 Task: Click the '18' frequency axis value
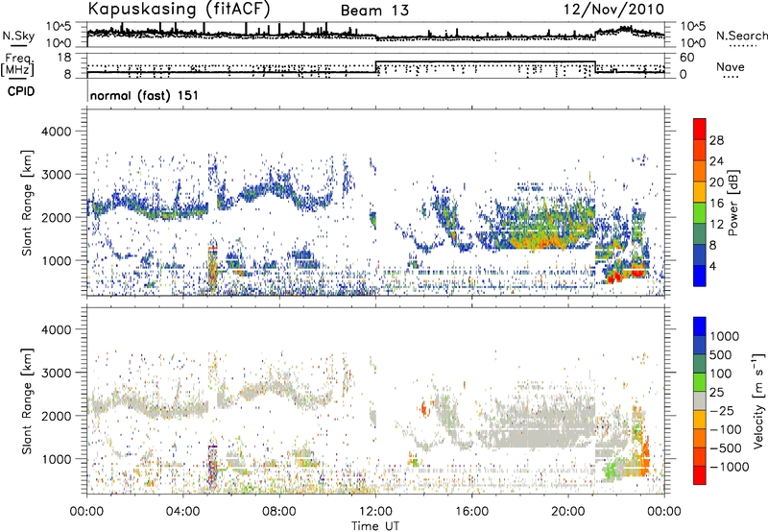(64, 58)
